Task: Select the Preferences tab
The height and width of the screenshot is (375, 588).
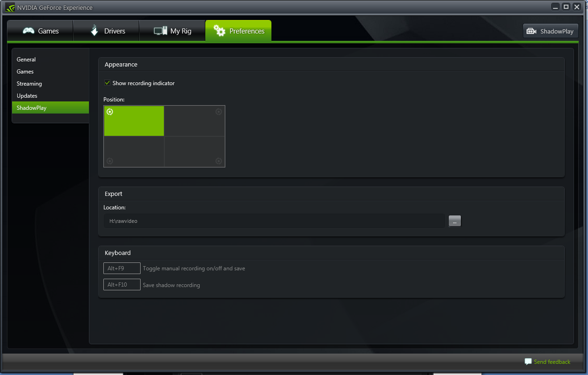Action: tap(238, 31)
